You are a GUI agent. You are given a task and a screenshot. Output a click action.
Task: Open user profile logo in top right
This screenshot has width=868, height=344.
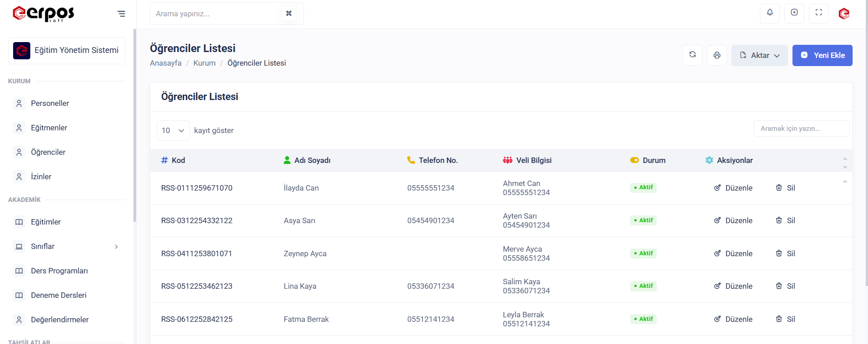[x=844, y=14]
